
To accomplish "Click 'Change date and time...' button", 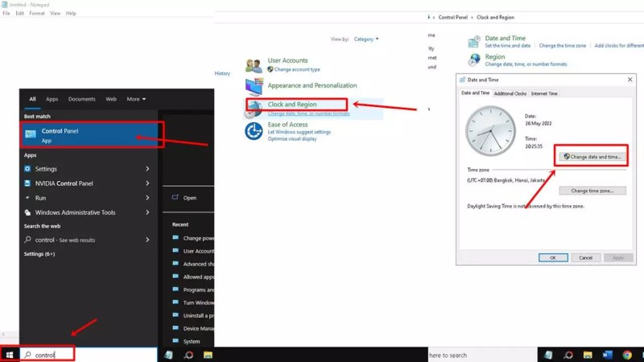I will click(592, 156).
